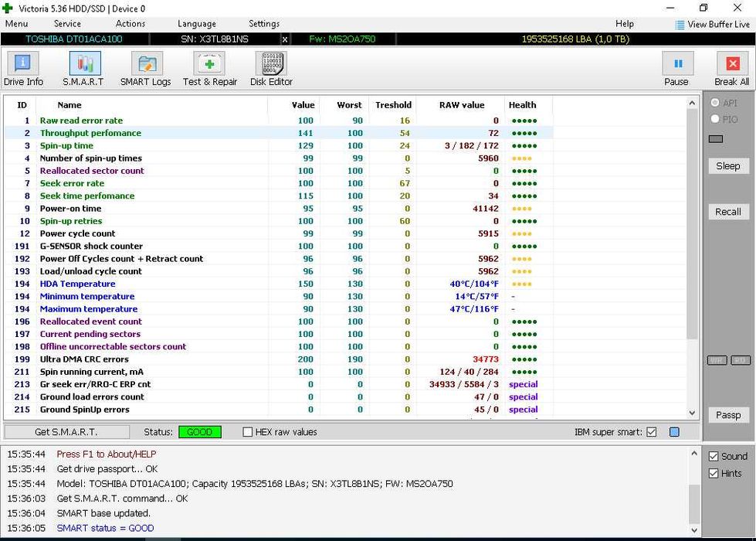
Task: Click the View Buffer Live icon
Action: click(680, 25)
